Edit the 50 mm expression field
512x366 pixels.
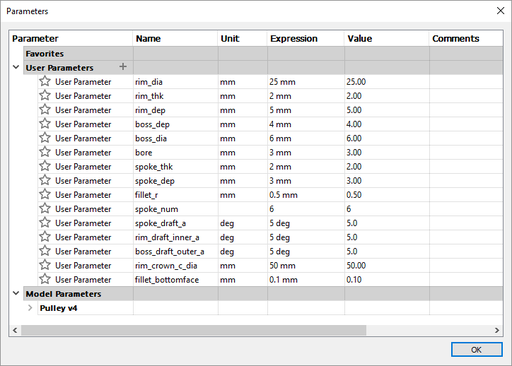306,265
